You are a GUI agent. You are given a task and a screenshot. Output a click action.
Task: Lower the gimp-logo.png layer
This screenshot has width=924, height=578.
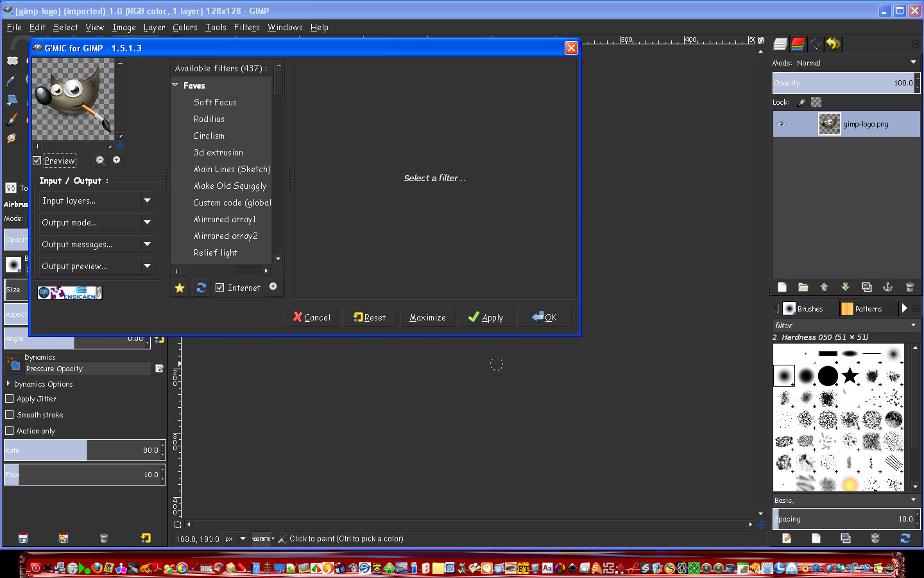pos(845,287)
